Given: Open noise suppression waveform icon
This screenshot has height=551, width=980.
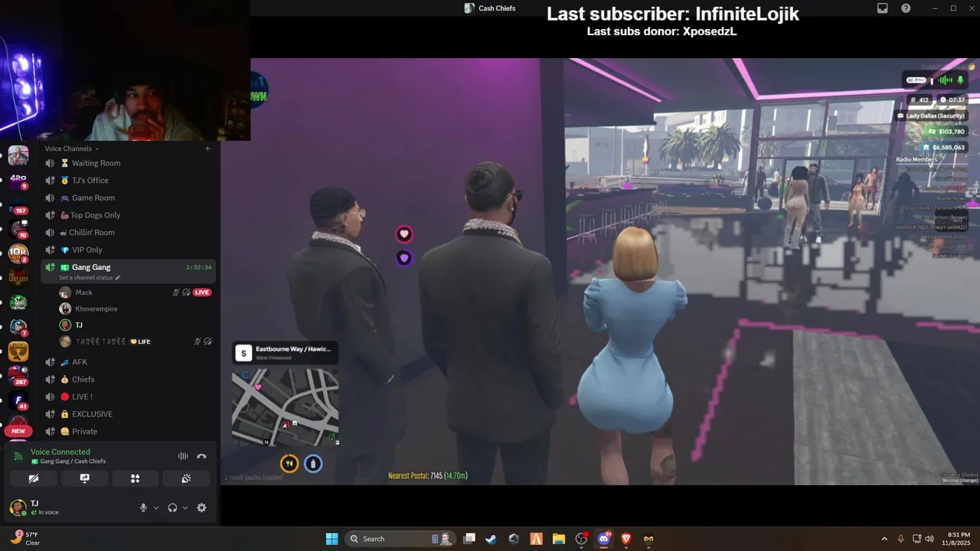Looking at the screenshot, I should pos(183,456).
